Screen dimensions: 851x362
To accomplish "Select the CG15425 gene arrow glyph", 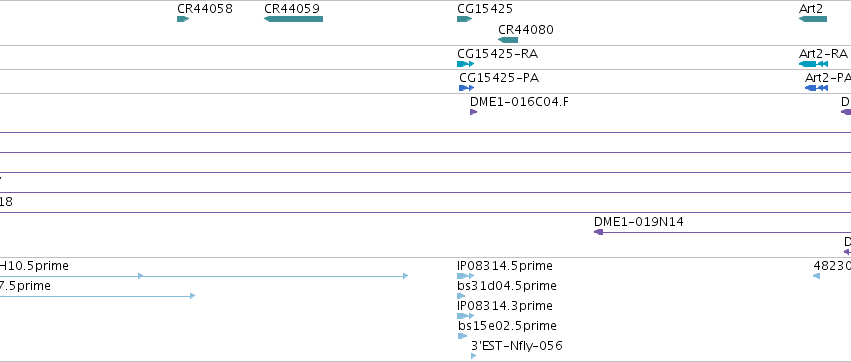I will (x=465, y=19).
